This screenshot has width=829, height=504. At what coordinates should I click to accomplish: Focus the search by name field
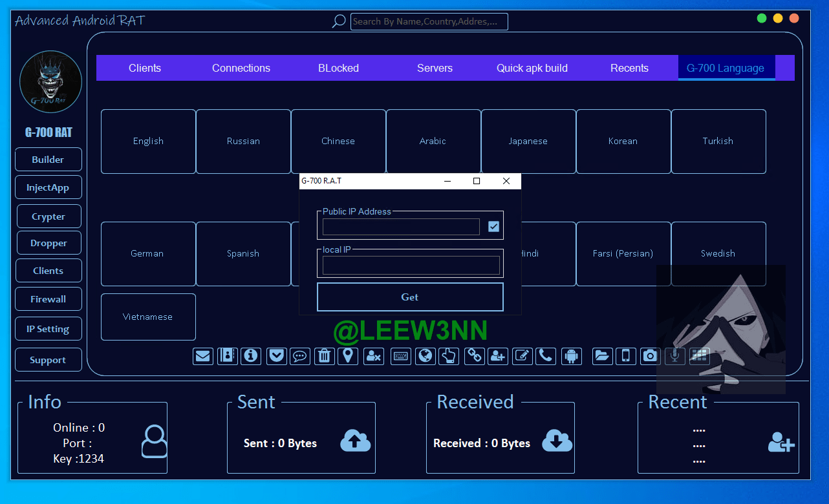(x=429, y=21)
